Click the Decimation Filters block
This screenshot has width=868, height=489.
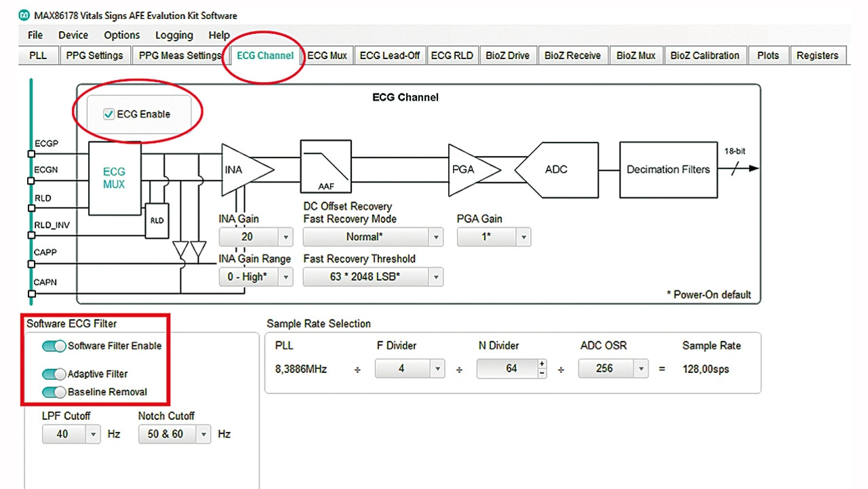(x=667, y=170)
